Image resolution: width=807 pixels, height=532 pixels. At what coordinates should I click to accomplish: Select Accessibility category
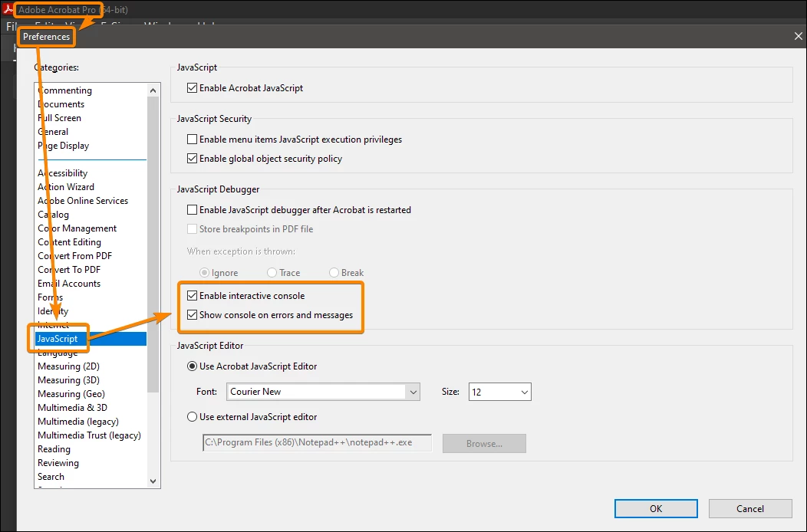pyautogui.click(x=62, y=173)
